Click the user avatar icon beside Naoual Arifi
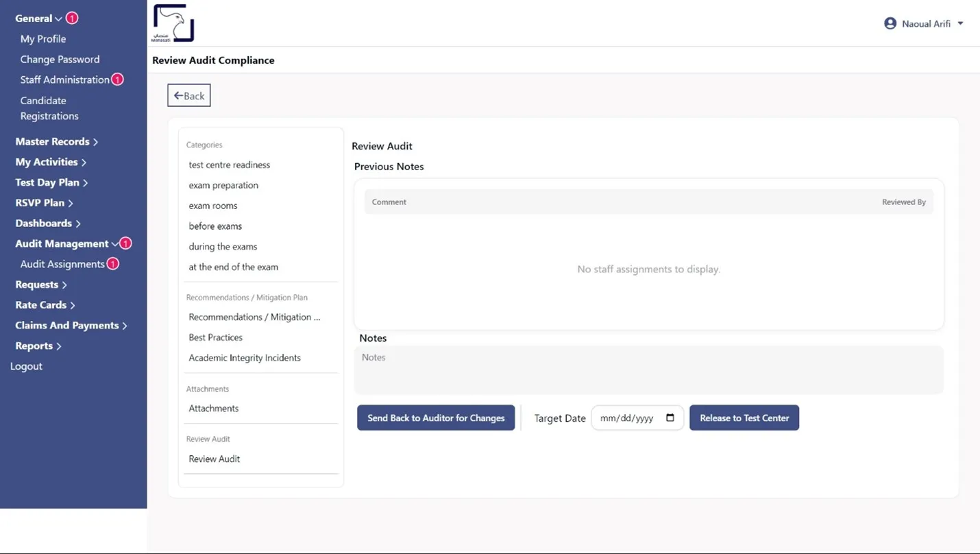 point(890,23)
